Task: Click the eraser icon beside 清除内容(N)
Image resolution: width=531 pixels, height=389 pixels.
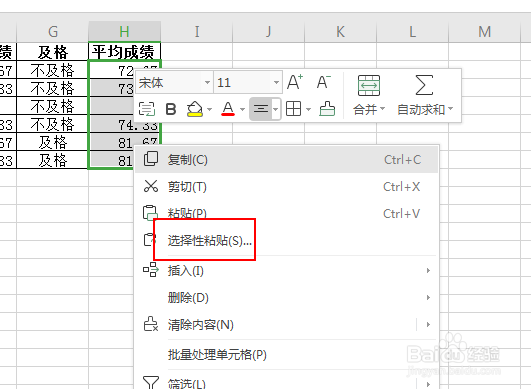Action: point(151,324)
